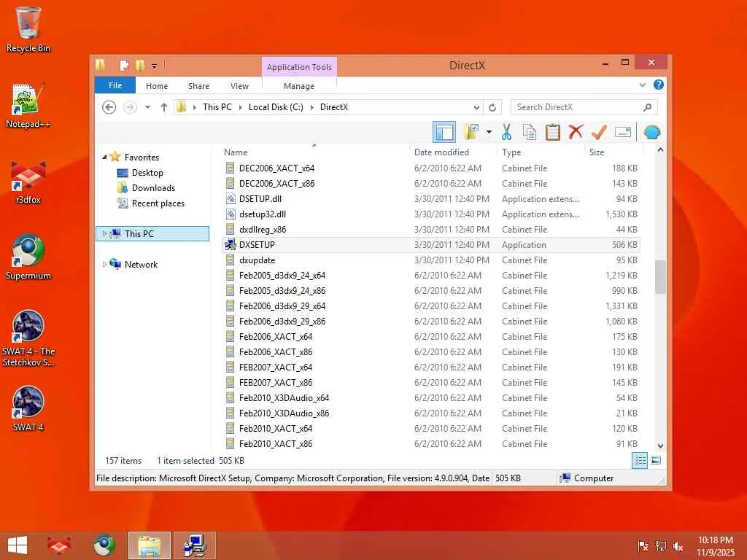
Task: Select the r3dfox desktop shortcut
Action: (28, 182)
